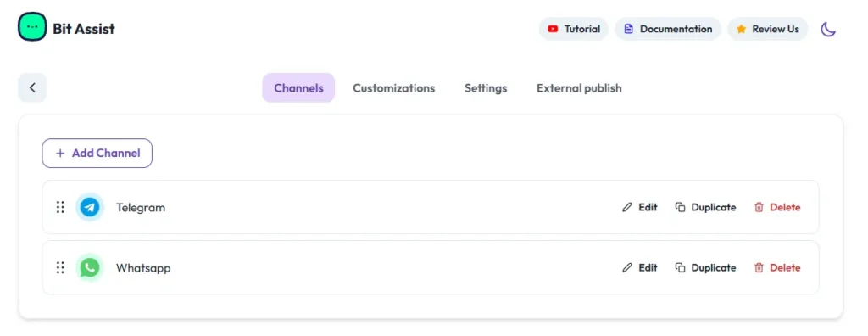Click the Add Channel button

(97, 153)
